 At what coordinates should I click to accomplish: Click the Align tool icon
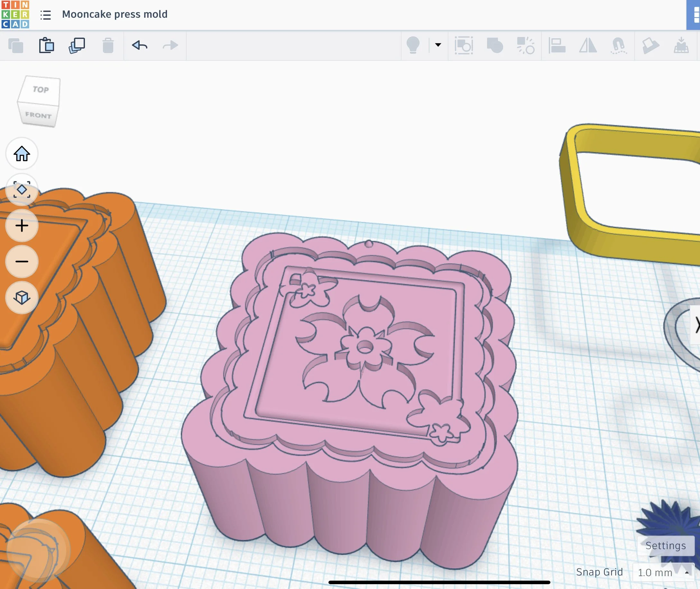tap(557, 45)
